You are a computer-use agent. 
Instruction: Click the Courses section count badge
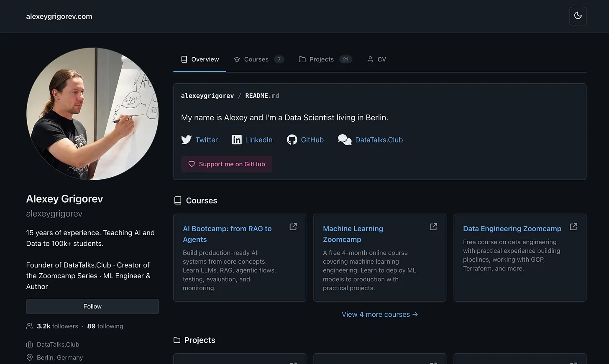pyautogui.click(x=279, y=59)
